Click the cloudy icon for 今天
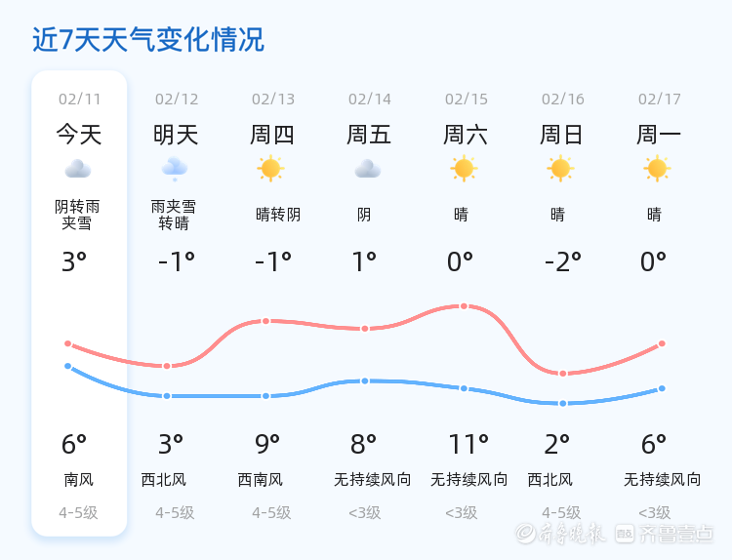Viewport: 732px width, 560px height. tap(78, 169)
